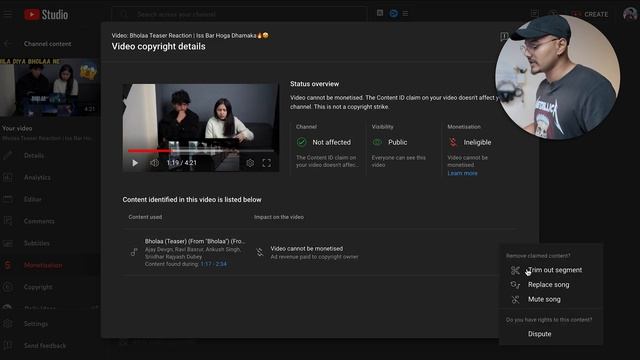Click the music note icon by Bholaa (Teaser)

click(134, 252)
